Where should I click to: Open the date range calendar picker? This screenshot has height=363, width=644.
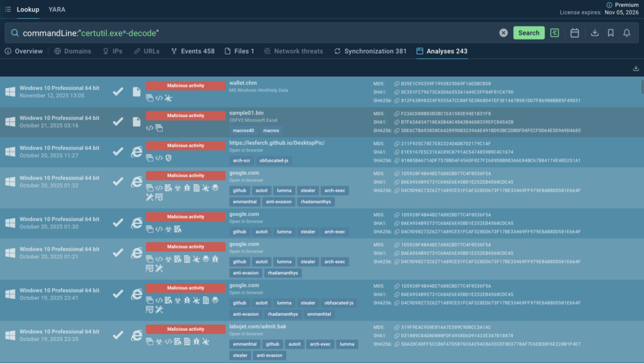574,32
